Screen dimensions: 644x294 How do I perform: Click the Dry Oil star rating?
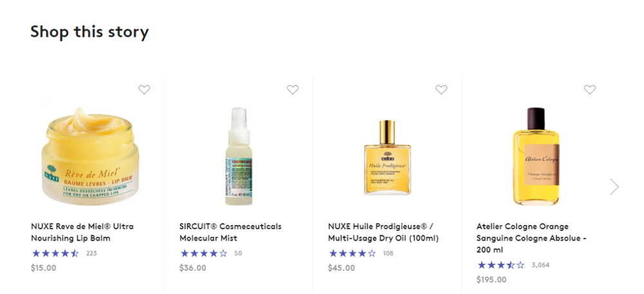click(352, 253)
